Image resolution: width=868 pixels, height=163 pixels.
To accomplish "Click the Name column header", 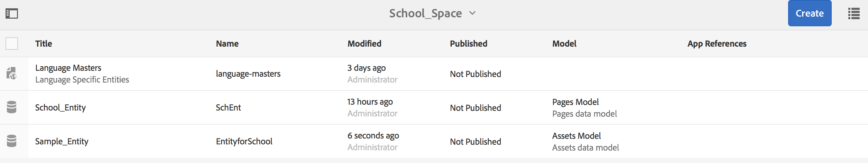I will (227, 44).
